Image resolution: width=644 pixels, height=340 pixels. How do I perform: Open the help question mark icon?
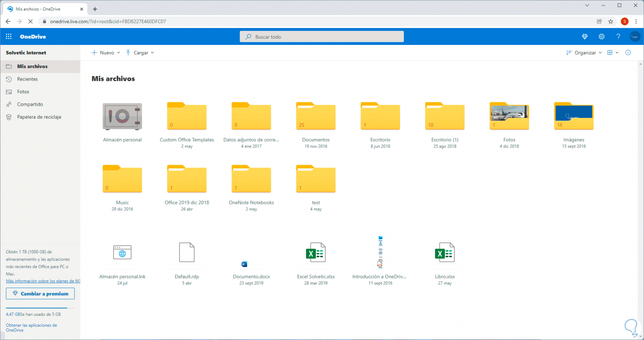click(x=618, y=37)
